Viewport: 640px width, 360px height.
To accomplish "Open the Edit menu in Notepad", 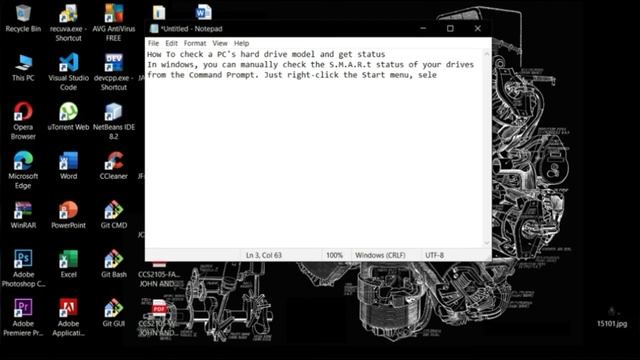I will pyautogui.click(x=171, y=43).
